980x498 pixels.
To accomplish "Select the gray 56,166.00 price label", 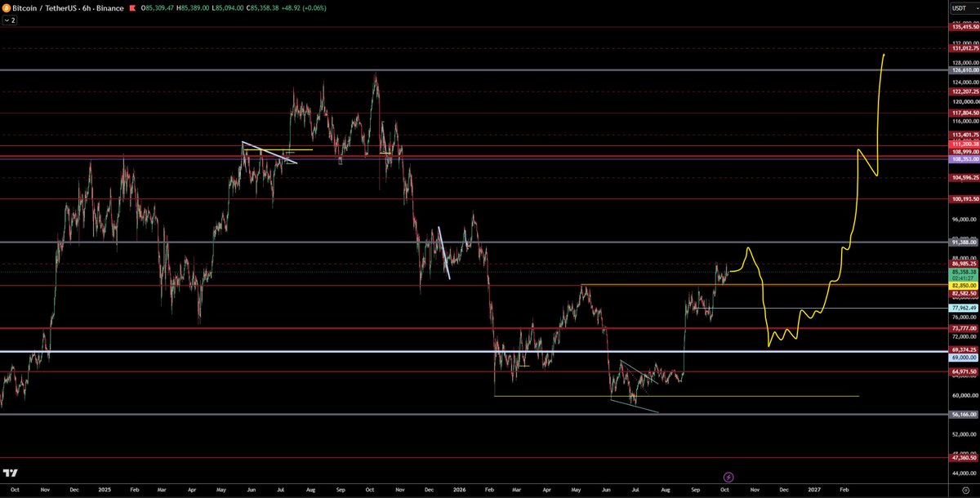I will (x=964, y=414).
